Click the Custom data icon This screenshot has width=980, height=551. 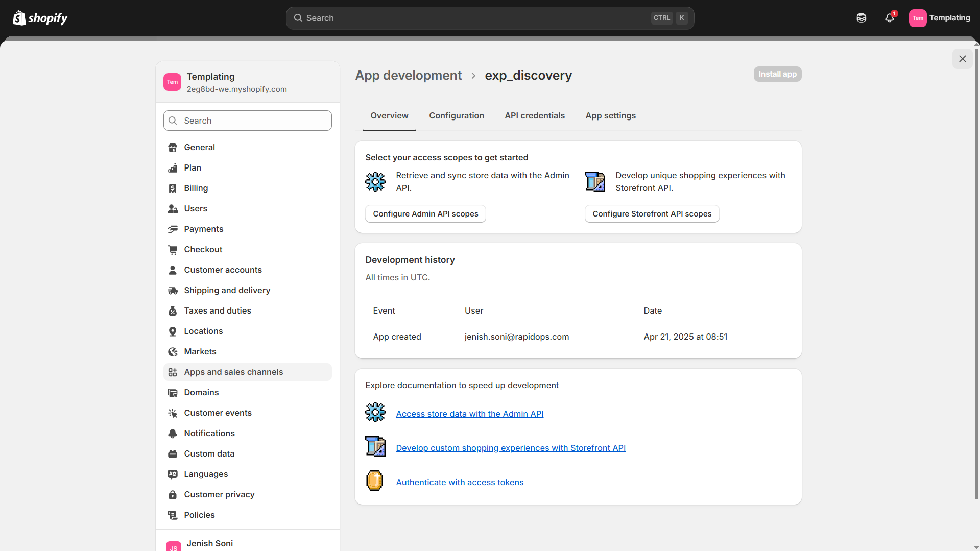point(173,454)
